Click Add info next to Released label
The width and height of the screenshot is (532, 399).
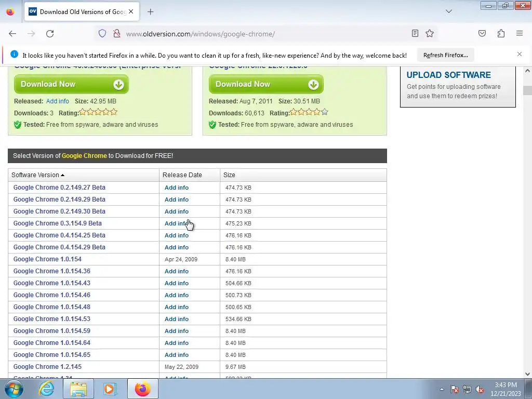coord(57,101)
